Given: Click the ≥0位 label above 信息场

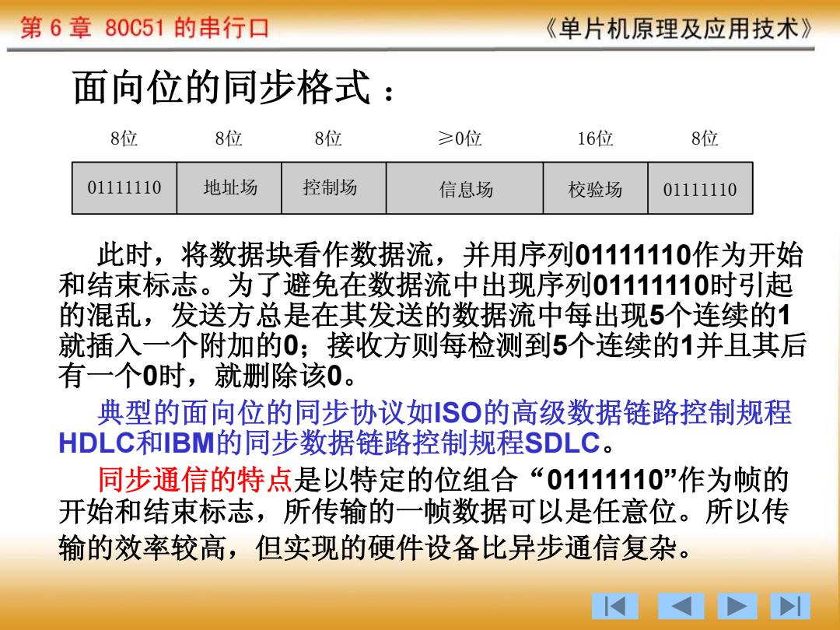Looking at the screenshot, I should (460, 138).
